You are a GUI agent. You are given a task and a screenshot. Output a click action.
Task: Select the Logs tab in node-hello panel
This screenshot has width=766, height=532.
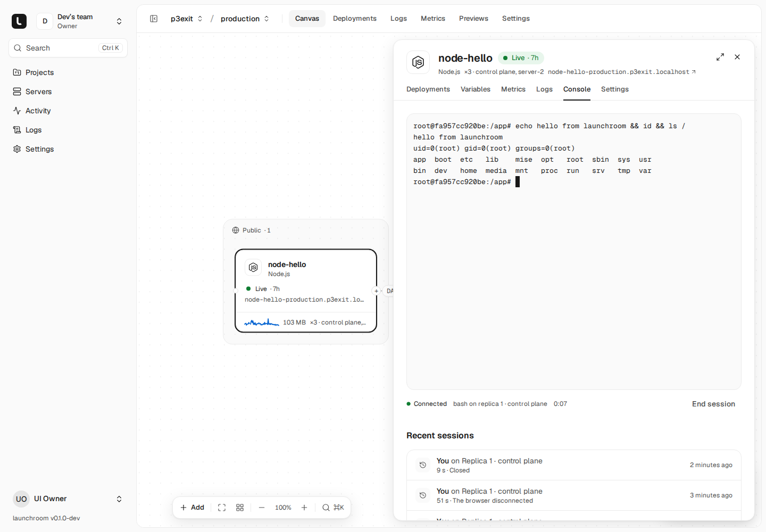[x=544, y=89]
